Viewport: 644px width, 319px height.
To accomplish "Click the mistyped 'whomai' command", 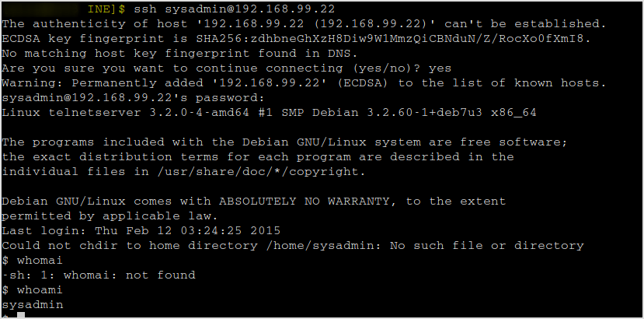I will [40, 261].
